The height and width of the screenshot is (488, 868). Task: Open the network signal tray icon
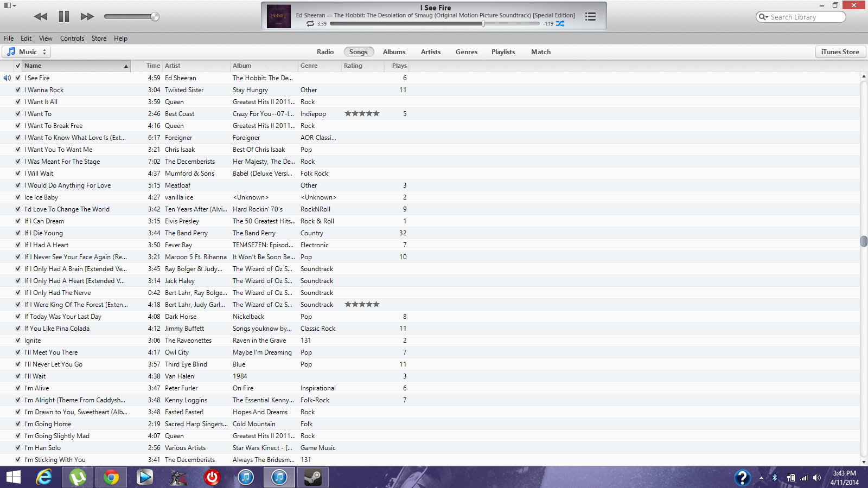[x=804, y=478]
